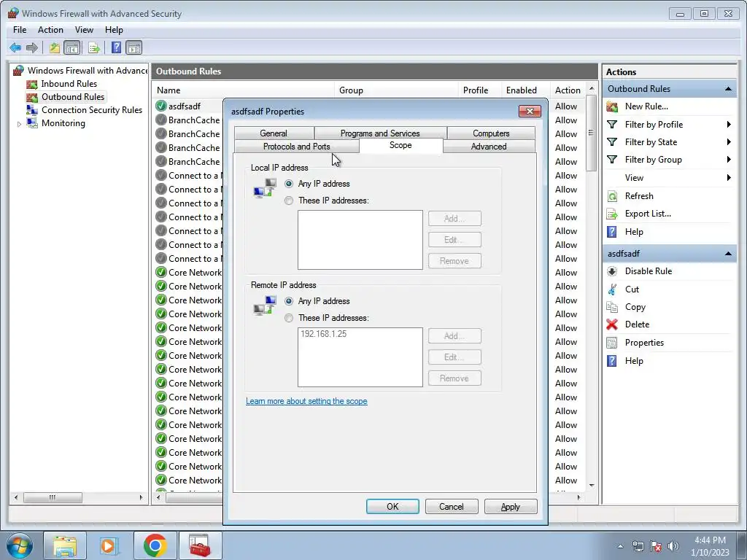Toggle the Show/Hide Action Pane icon

(x=134, y=47)
